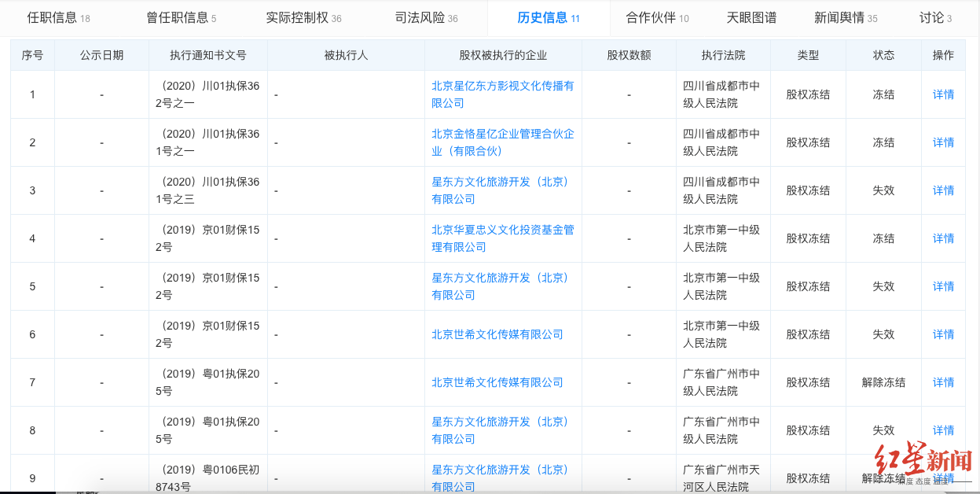Viewport: 980px width, 494px height.
Task: Select 广东省广州市中级人民法院 in row 7
Action: (x=721, y=382)
